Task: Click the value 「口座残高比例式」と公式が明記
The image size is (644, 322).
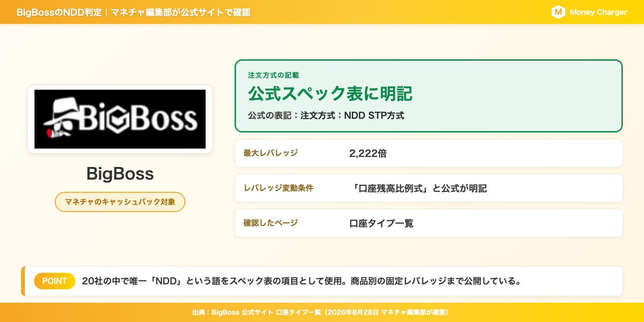Action: tap(418, 189)
